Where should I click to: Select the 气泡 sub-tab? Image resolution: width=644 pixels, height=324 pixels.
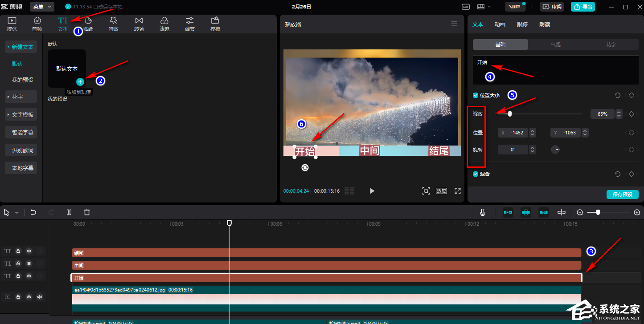click(x=555, y=45)
